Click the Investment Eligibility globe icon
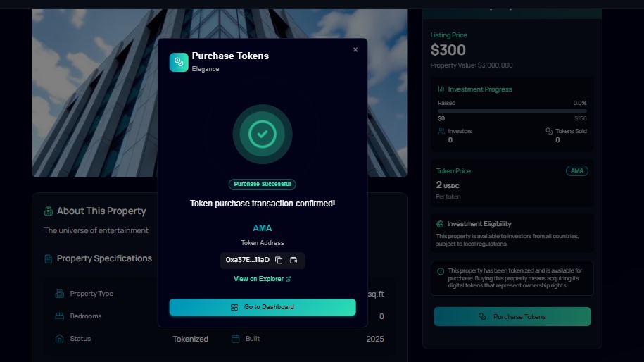Screen dimensions: 644x362 click(x=440, y=224)
